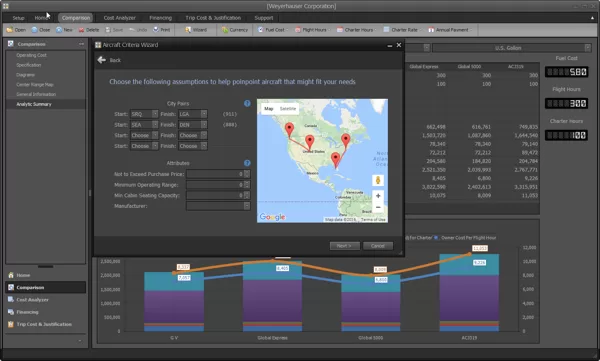Screen dimensions: 600x361
Task: Expand the SRQ start airport dropdown
Action: [155, 114]
